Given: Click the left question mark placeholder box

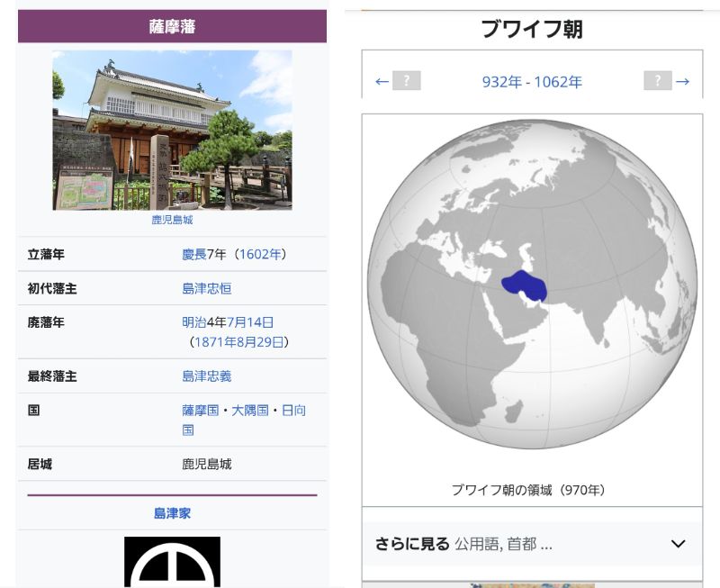Looking at the screenshot, I should click(407, 81).
